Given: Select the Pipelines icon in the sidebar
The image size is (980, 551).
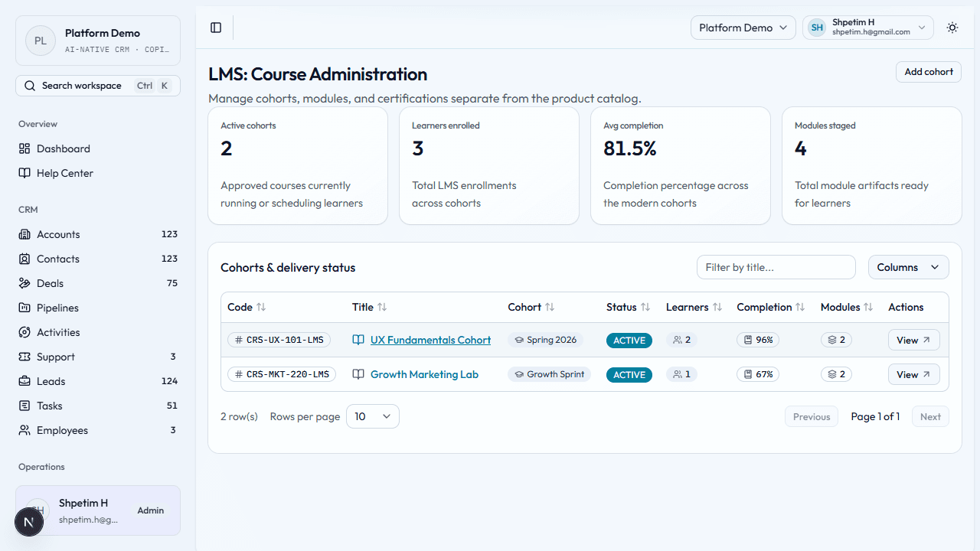Looking at the screenshot, I should [28, 308].
